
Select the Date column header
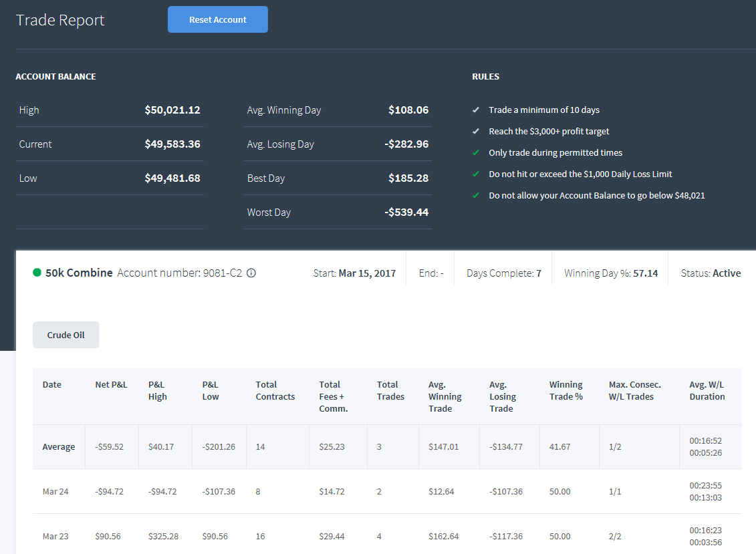52,384
